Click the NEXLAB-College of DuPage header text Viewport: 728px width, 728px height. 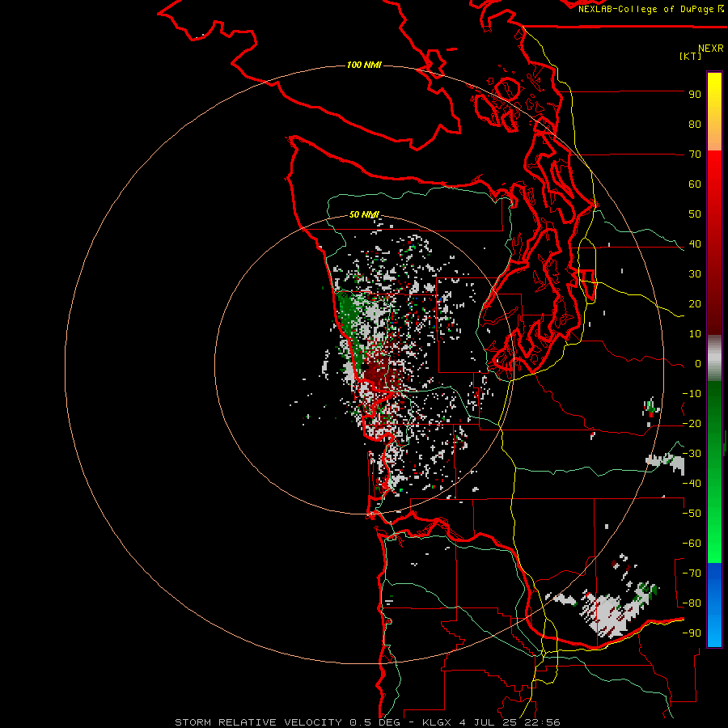pos(645,9)
